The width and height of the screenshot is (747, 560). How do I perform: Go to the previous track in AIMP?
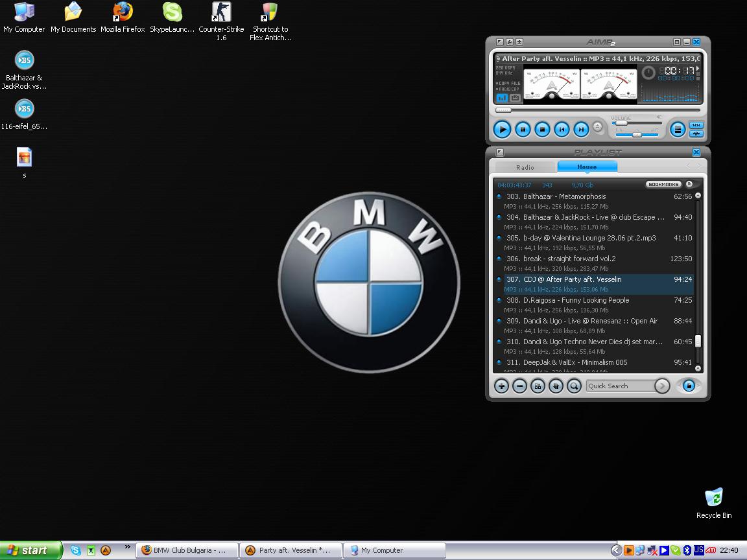click(x=562, y=129)
